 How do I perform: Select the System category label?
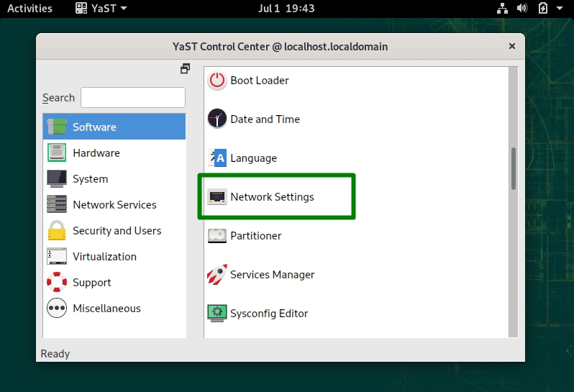(91, 179)
